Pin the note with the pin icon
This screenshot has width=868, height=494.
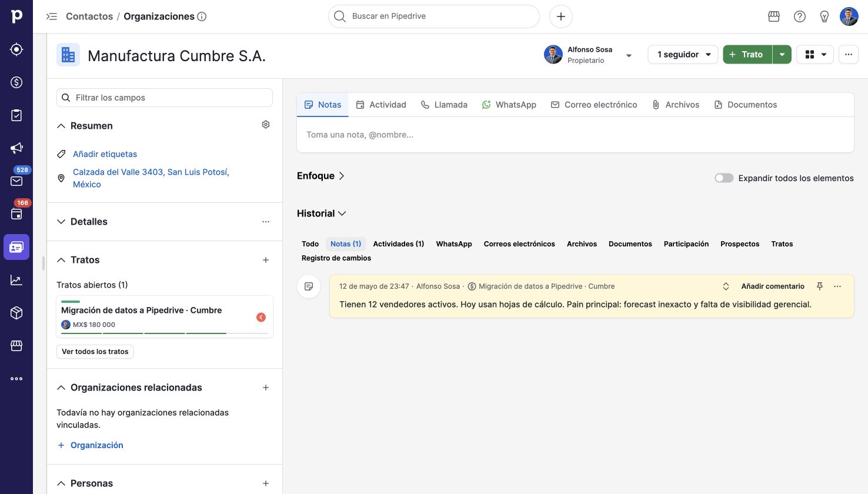click(820, 286)
